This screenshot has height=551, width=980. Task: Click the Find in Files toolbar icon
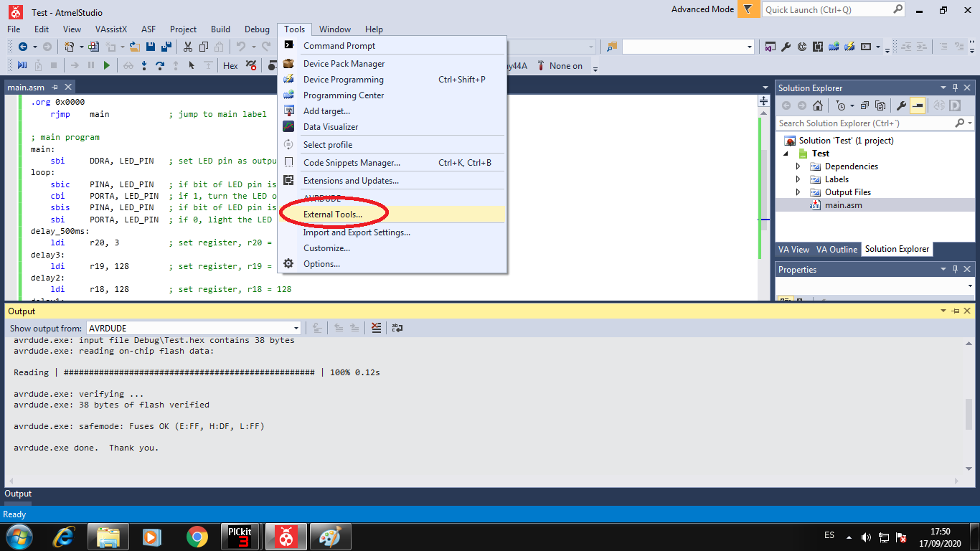point(612,47)
